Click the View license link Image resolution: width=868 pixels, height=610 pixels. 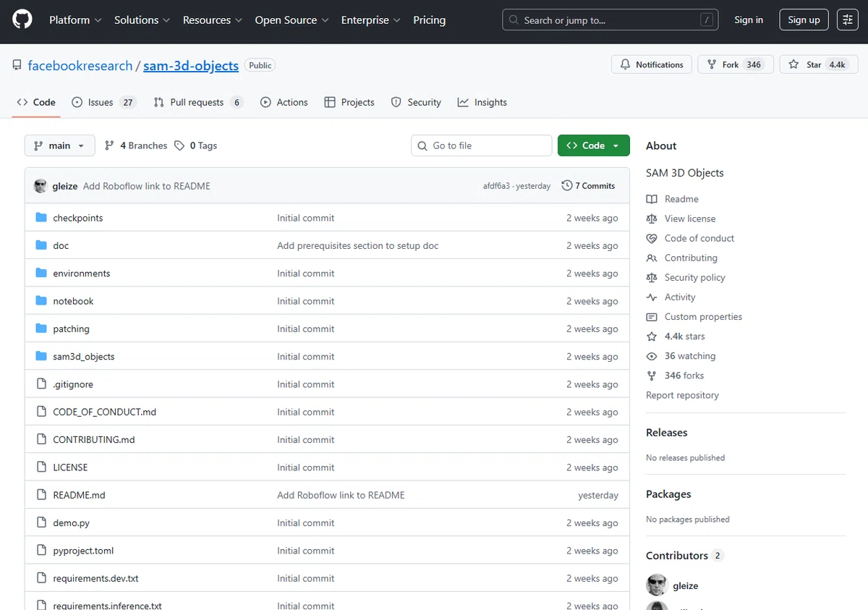click(x=690, y=219)
